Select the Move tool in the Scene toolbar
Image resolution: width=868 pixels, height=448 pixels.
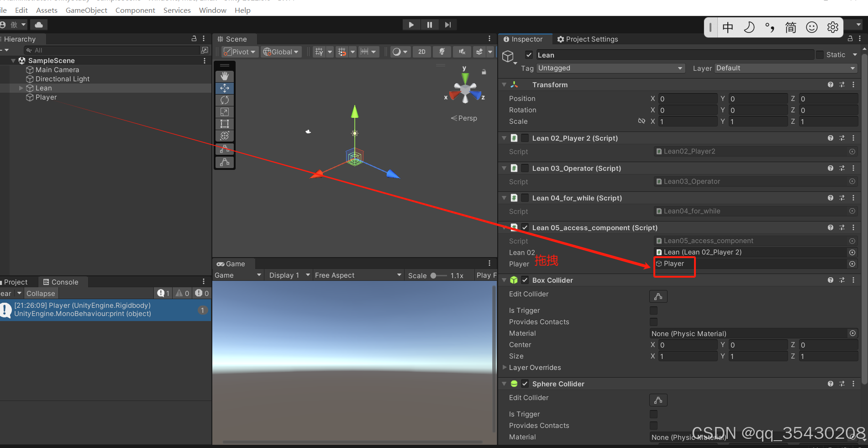pyautogui.click(x=224, y=88)
